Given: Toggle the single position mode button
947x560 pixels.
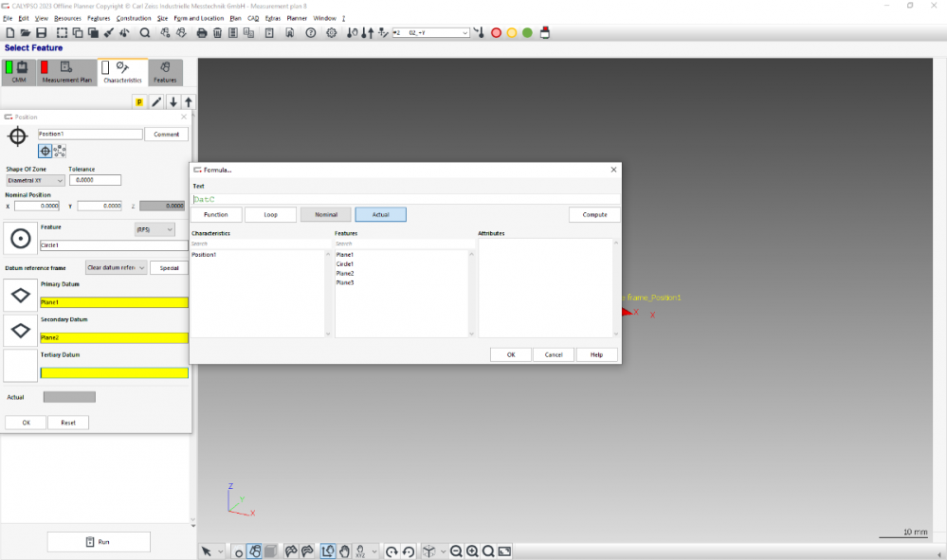Looking at the screenshot, I should tap(45, 151).
